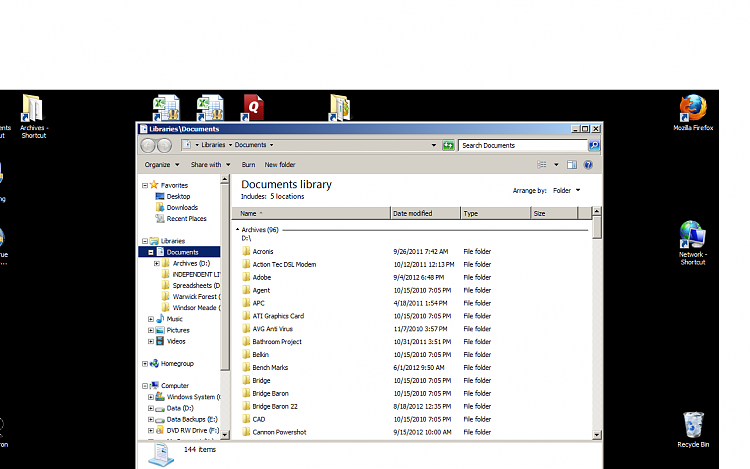750x469 pixels.
Task: Collapse the Favorites tree node
Action: pos(145,185)
